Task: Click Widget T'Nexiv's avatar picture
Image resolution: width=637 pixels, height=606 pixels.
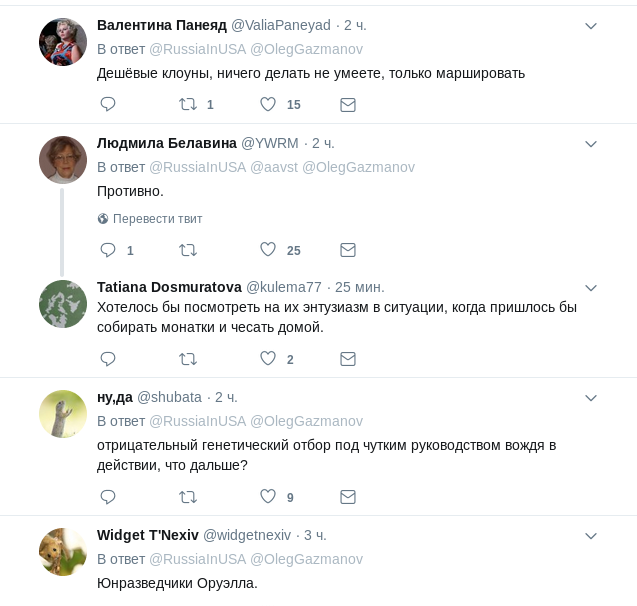Action: 63,552
